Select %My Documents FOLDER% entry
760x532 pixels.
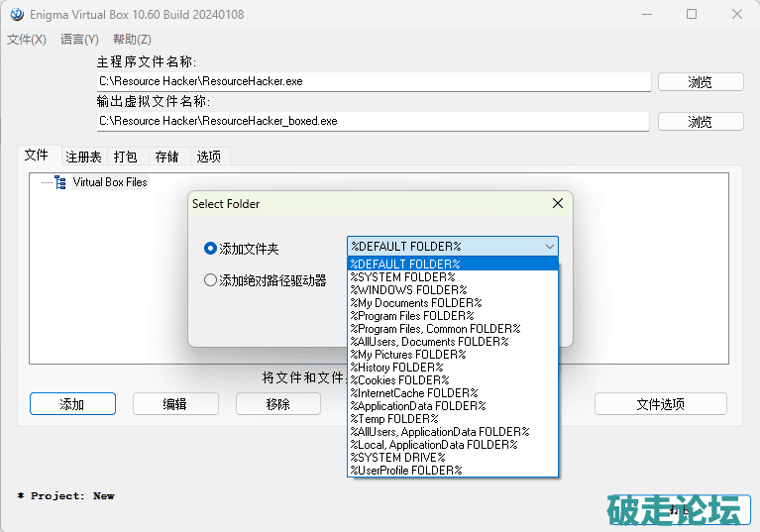[x=416, y=303]
